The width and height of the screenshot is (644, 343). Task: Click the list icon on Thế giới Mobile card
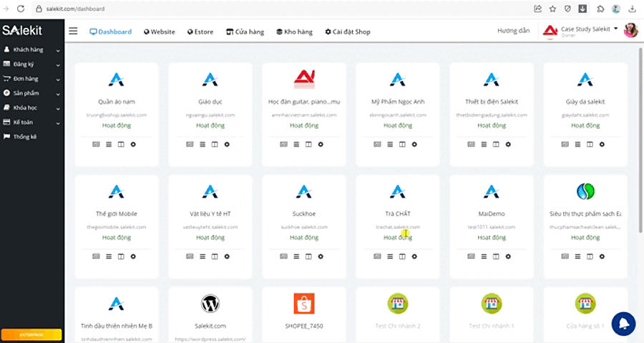click(109, 256)
